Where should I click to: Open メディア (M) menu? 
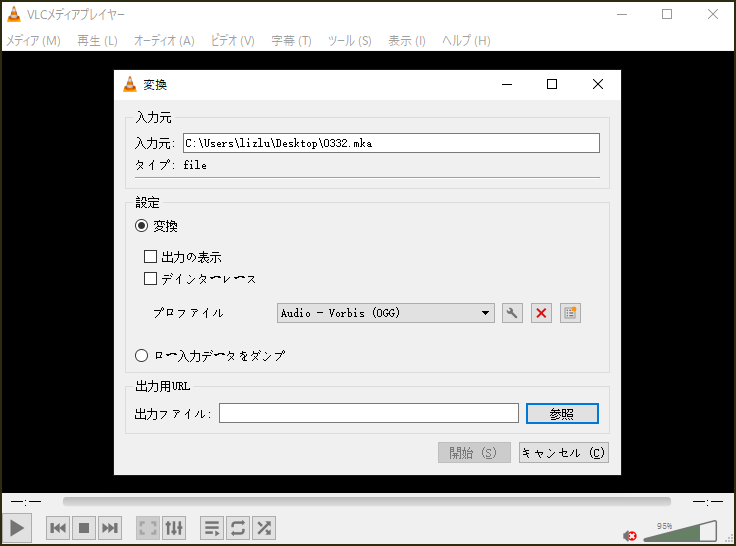pos(33,41)
